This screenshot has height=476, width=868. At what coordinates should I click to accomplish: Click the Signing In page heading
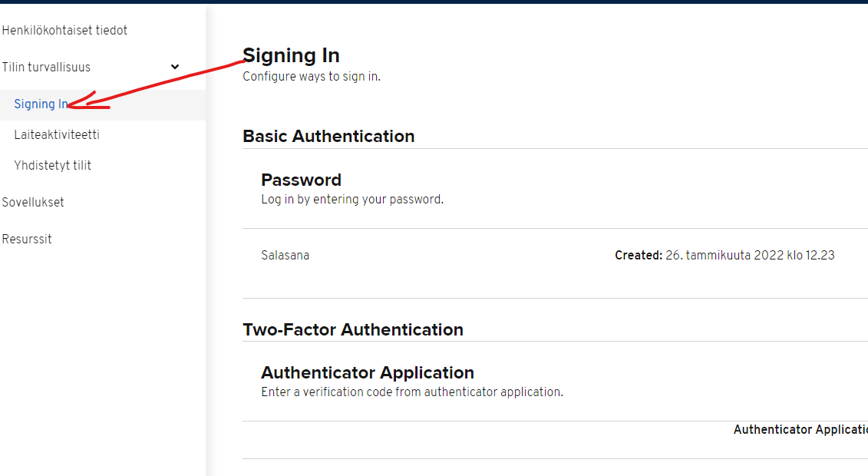(291, 55)
